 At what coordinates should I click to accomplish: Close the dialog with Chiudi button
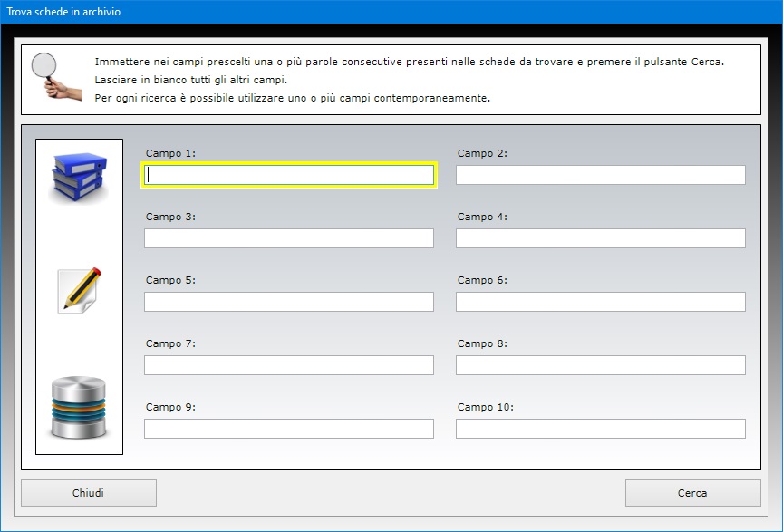point(89,493)
